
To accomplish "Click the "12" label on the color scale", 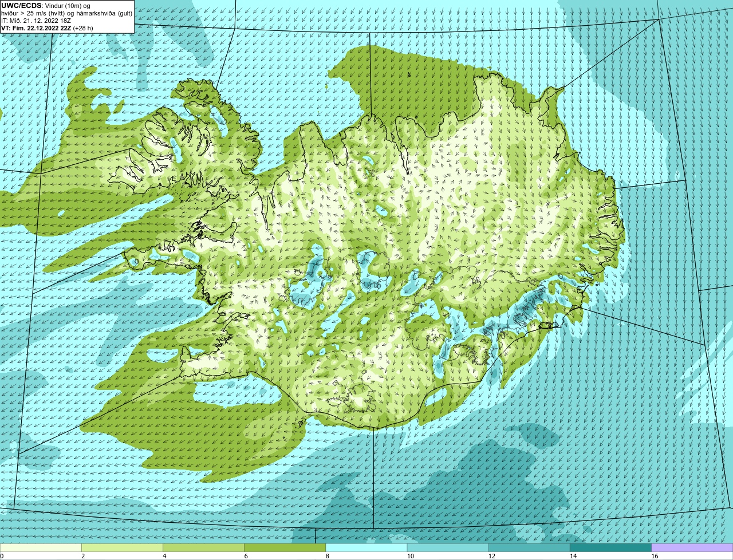I will (x=491, y=556).
